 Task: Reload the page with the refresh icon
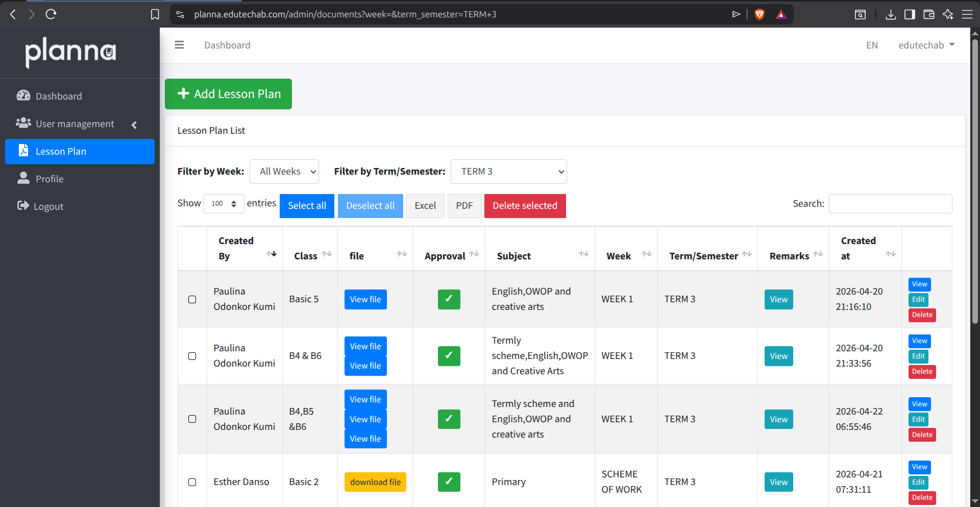pos(51,14)
